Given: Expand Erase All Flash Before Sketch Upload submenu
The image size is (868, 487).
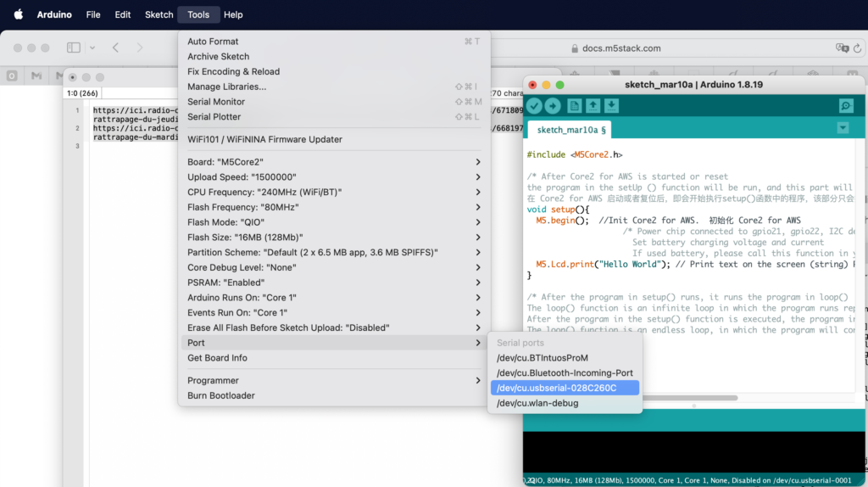Looking at the screenshot, I should point(334,328).
